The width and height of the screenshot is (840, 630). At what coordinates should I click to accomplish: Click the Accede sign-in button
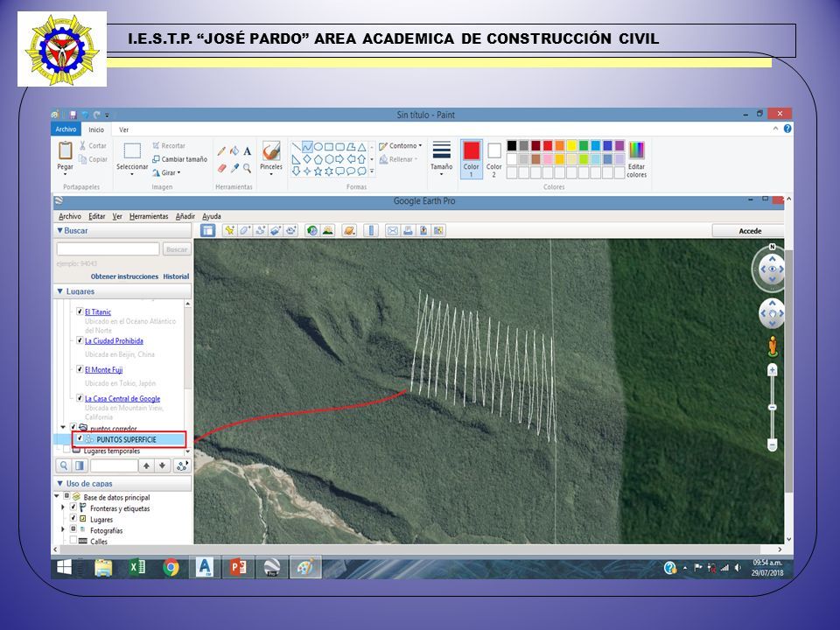(750, 231)
